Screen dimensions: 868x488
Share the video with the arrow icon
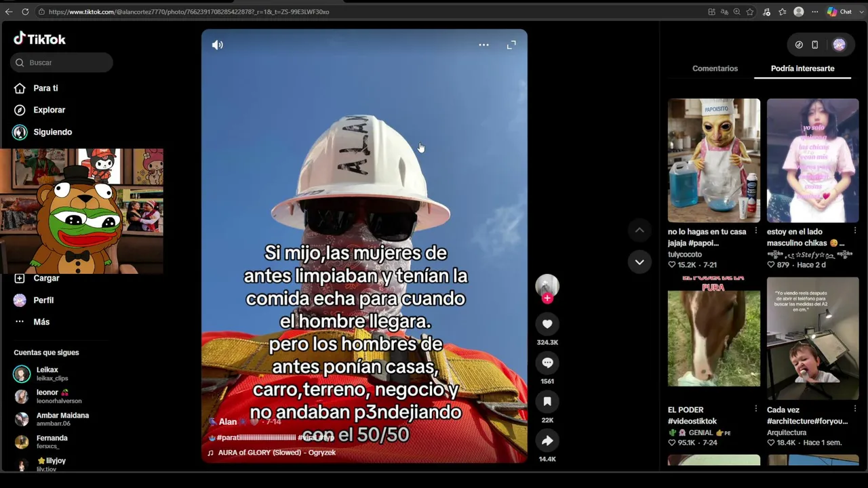tap(547, 441)
